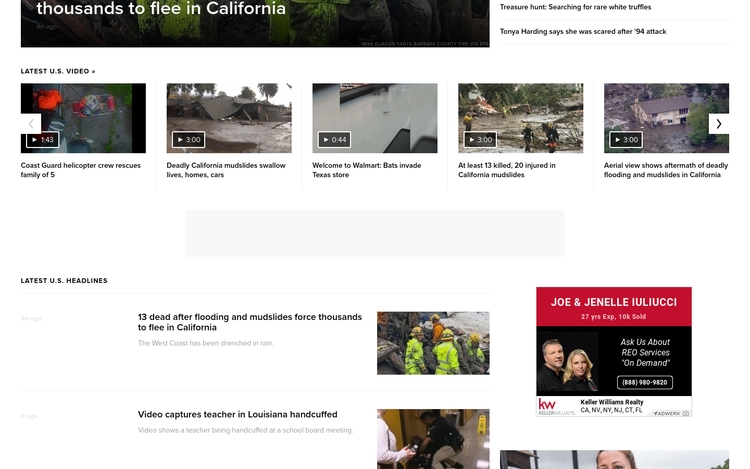Play the 0:44 Walmart bats video
Image resolution: width=750 pixels, height=469 pixels.
(334, 140)
